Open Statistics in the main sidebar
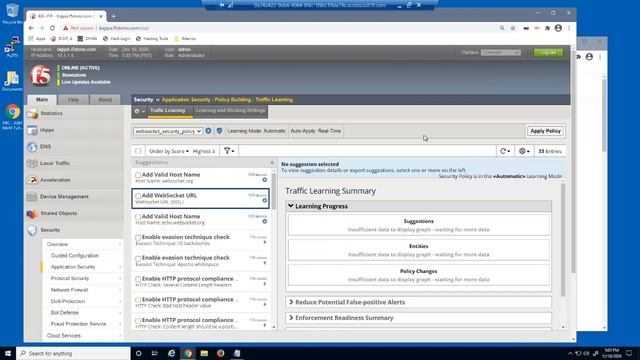Screen dimensions: 640x360 point(51,113)
